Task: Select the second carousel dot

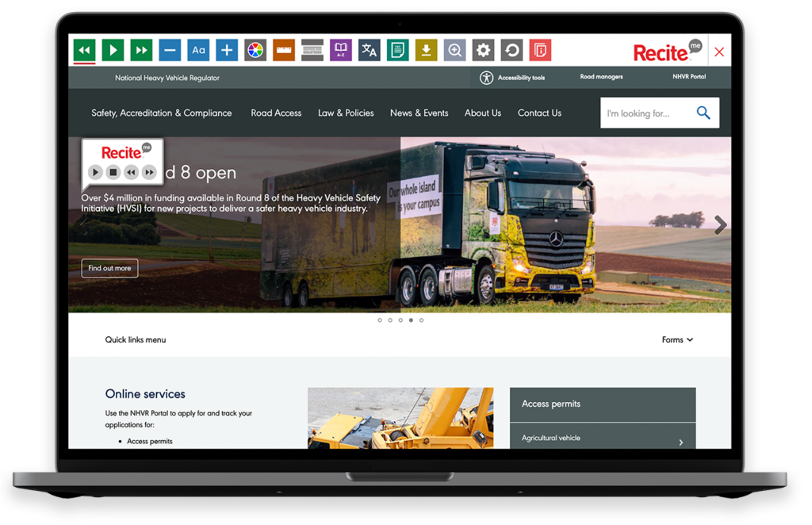Action: 390,320
